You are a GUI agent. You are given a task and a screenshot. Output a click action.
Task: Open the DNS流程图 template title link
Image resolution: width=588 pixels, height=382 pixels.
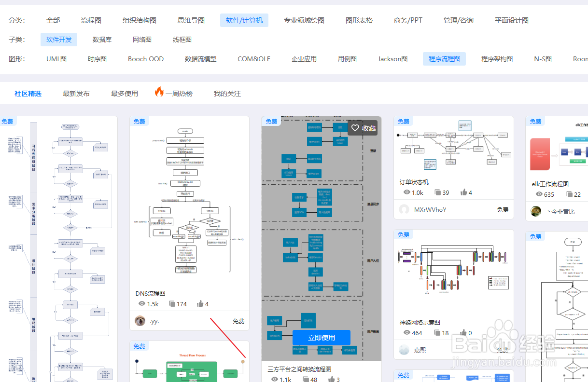point(151,293)
